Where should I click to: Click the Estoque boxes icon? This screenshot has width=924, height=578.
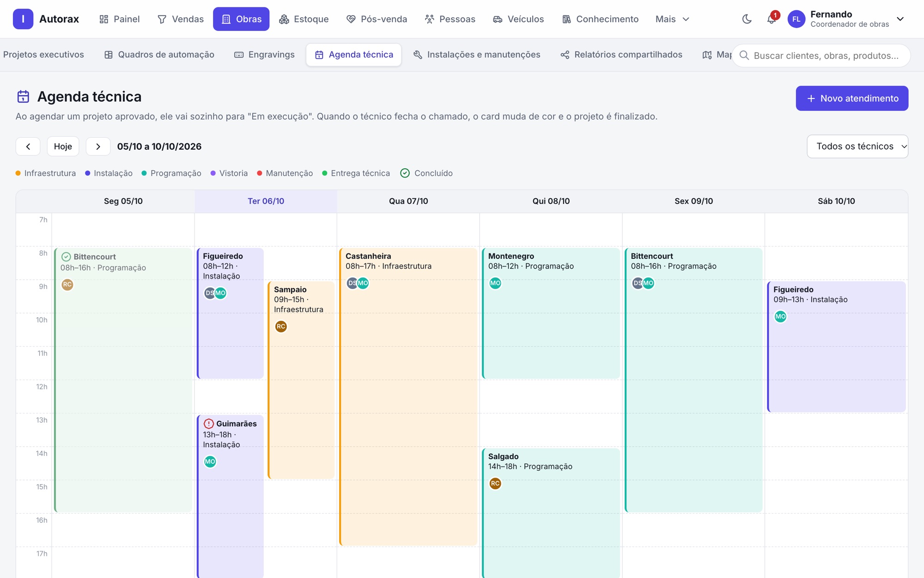[284, 19]
